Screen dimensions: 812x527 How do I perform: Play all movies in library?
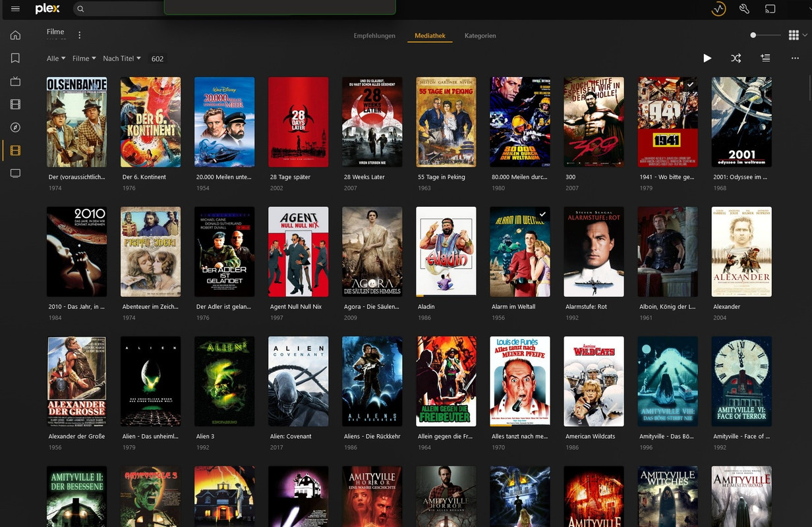[x=707, y=59]
